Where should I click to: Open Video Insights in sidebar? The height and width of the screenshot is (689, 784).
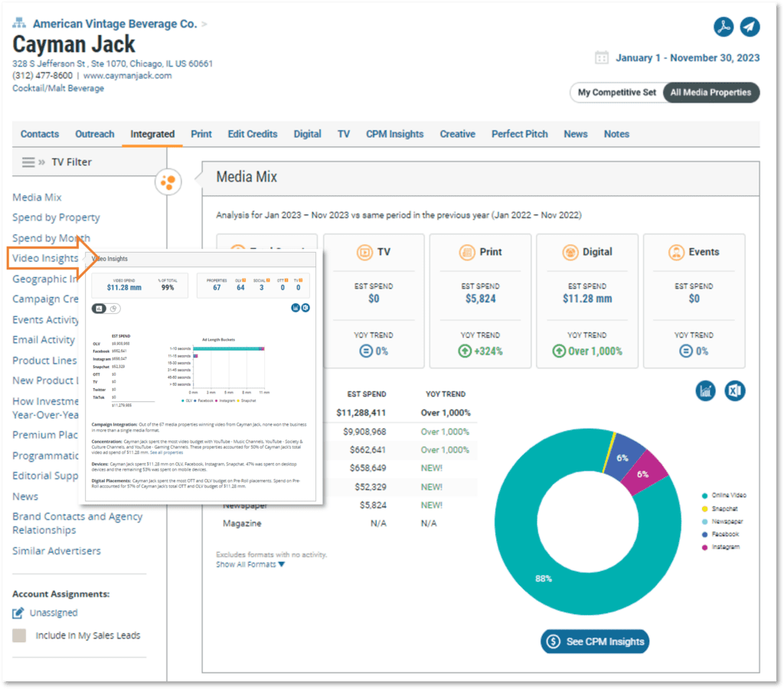45,258
